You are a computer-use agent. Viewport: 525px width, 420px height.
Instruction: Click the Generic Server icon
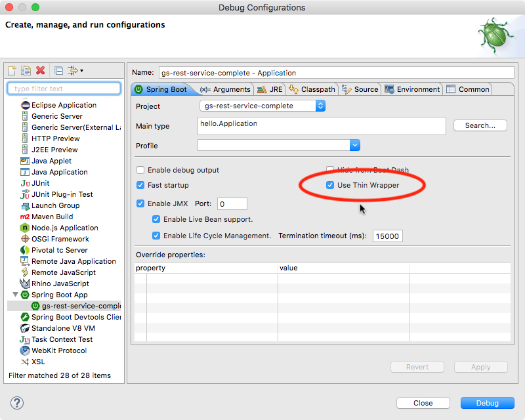tap(25, 116)
